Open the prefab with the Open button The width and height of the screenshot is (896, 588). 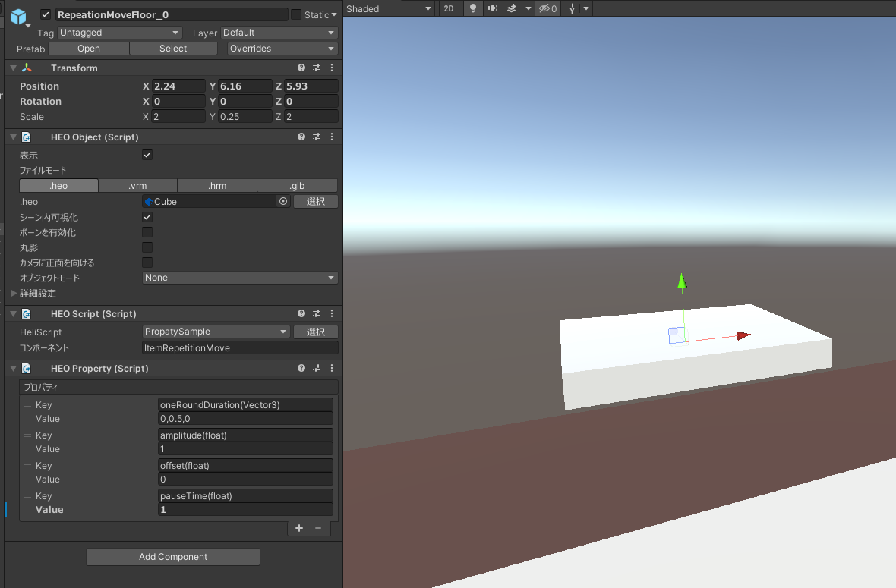[x=88, y=48]
